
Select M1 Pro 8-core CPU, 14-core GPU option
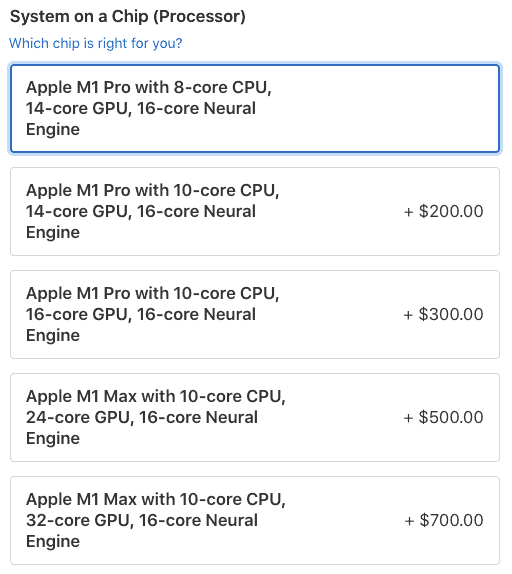(x=255, y=108)
